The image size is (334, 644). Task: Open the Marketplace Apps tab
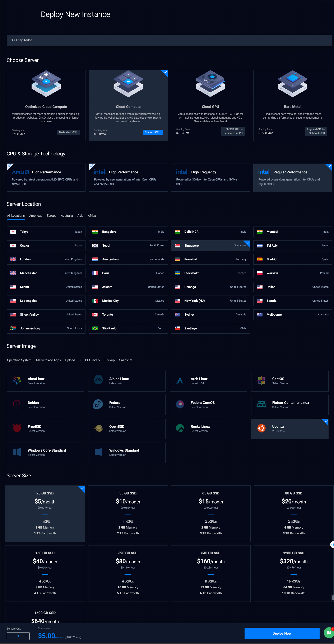(48, 360)
